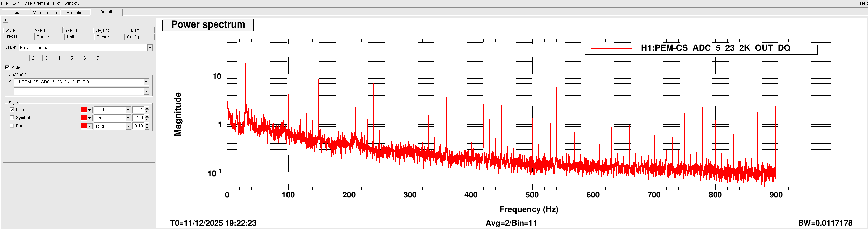Toggle the Active trace checkbox
The height and width of the screenshot is (229, 868).
click(x=7, y=67)
